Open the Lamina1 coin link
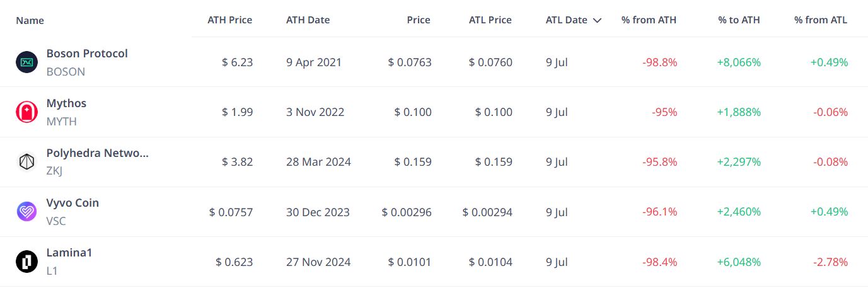This screenshot has width=868, height=288. coord(69,253)
